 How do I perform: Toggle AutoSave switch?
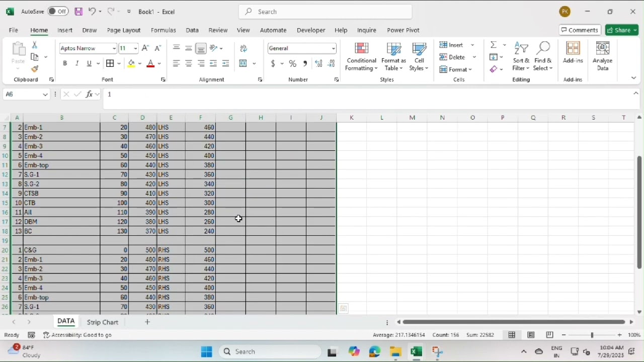click(x=58, y=11)
